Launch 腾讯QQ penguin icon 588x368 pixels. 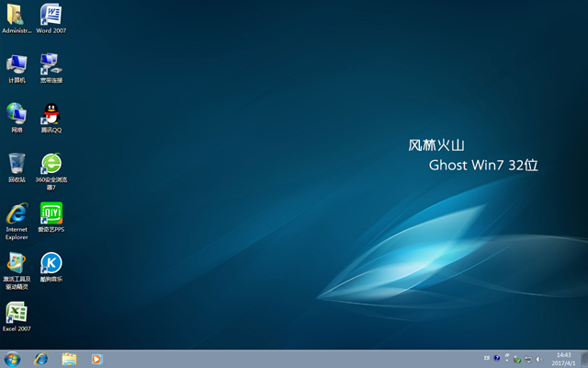(x=51, y=114)
